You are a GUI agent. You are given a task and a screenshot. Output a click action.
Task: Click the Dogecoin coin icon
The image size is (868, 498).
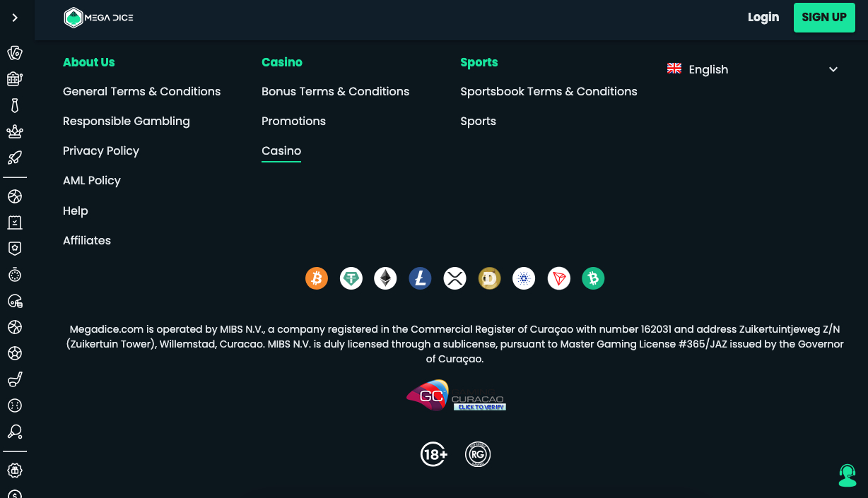pos(490,278)
